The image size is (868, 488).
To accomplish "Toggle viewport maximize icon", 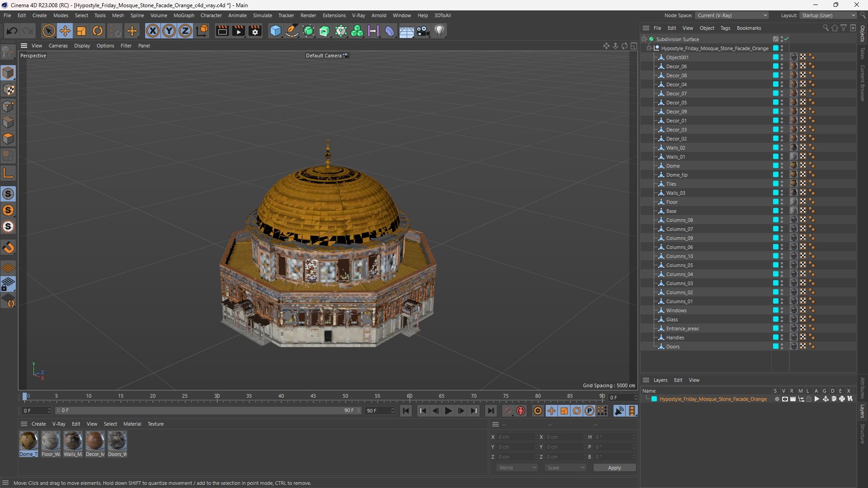I will 634,46.
